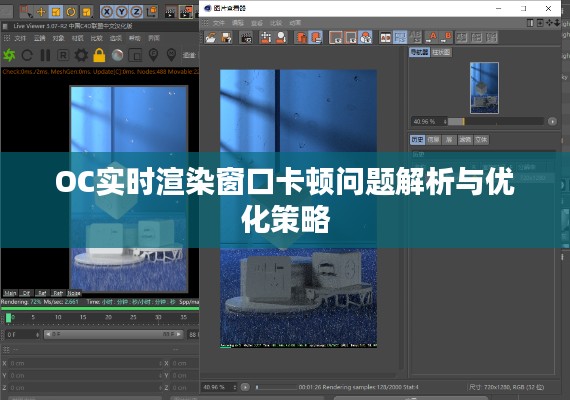Click the open image icon in Picture Viewer

[x=211, y=37]
